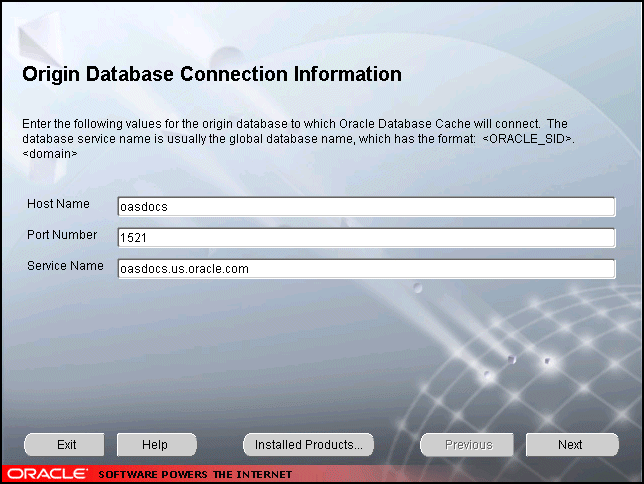Open the Help button
This screenshot has height=484, width=644.
(156, 445)
